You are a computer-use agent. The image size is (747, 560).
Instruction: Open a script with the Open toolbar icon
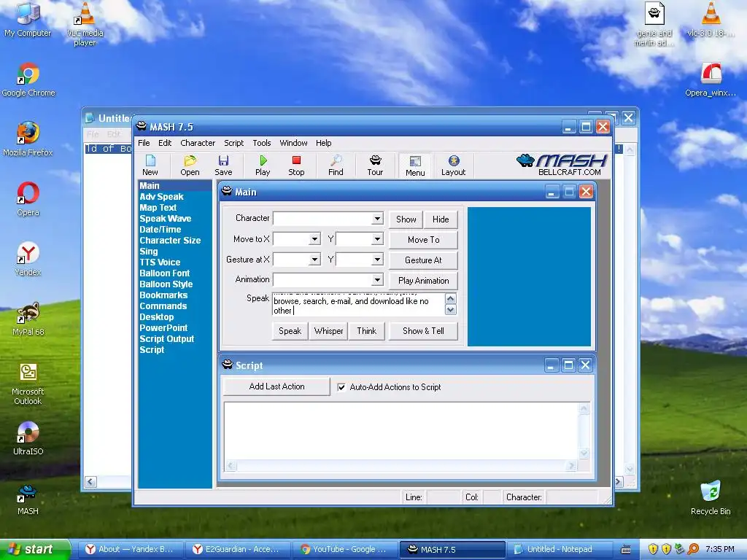190,165
